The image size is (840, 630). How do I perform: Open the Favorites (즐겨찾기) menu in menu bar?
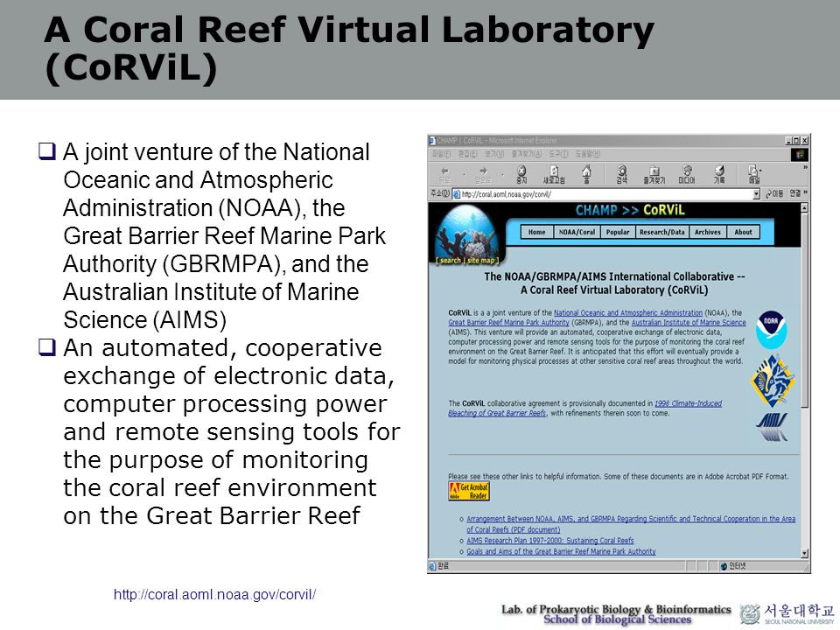point(526,154)
